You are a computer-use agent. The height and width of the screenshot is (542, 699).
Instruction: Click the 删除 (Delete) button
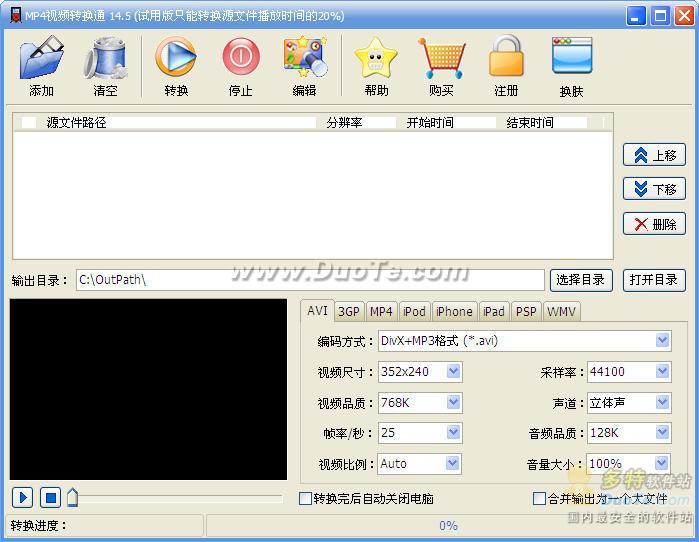(x=654, y=224)
